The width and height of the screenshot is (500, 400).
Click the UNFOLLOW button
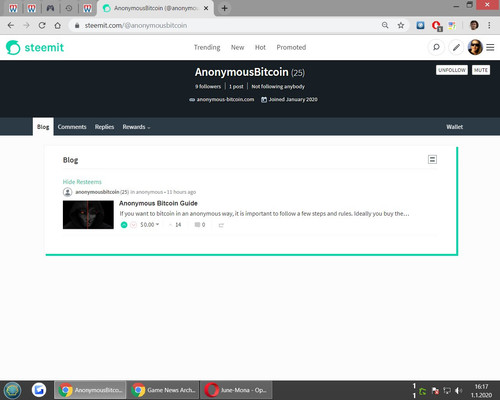tap(452, 70)
